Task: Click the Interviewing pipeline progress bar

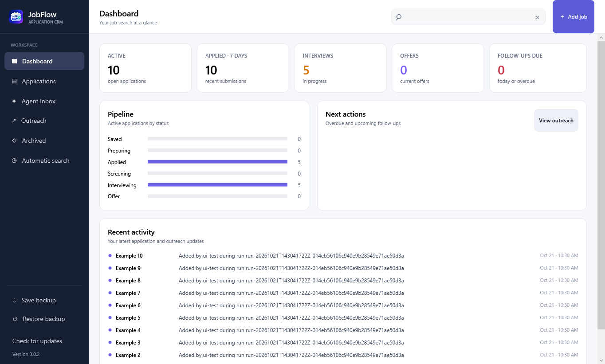Action: (x=217, y=185)
